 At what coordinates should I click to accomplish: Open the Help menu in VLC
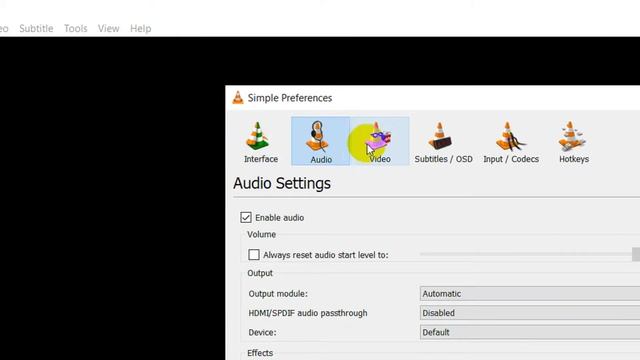[x=140, y=29]
